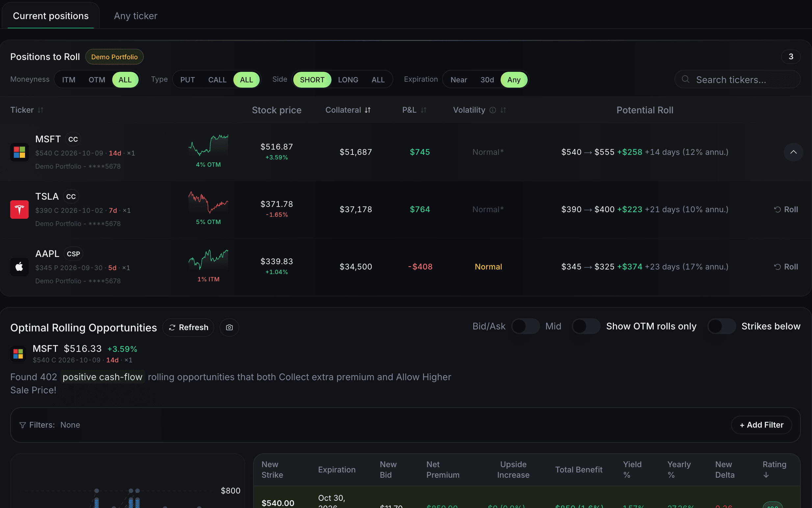The image size is (812, 508).
Task: Click the positive cash-flow highlighted text
Action: 102,377
